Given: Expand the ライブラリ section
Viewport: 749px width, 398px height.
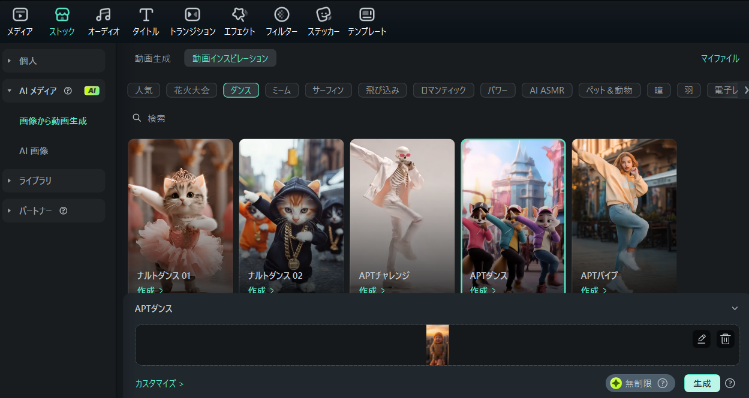Looking at the screenshot, I should click(x=9, y=181).
